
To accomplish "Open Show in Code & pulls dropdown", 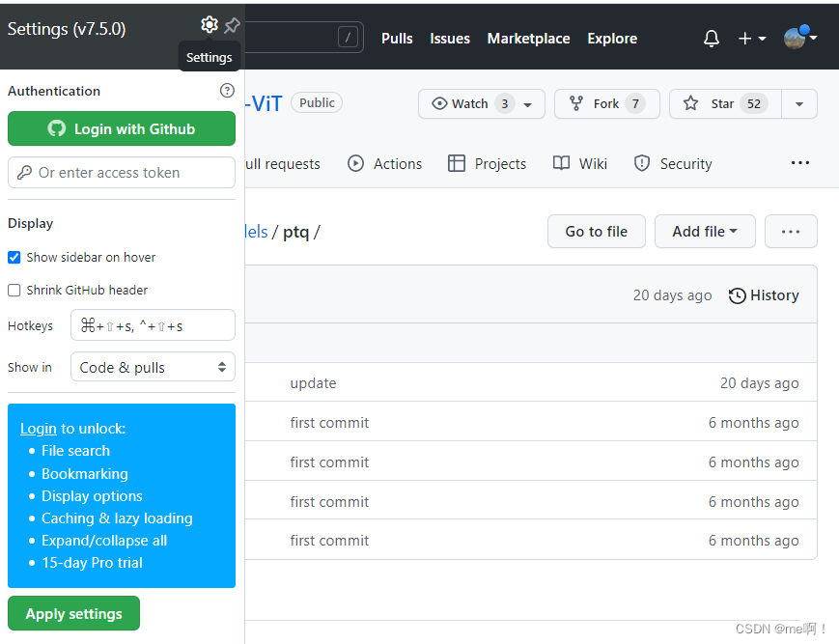I will tap(154, 367).
